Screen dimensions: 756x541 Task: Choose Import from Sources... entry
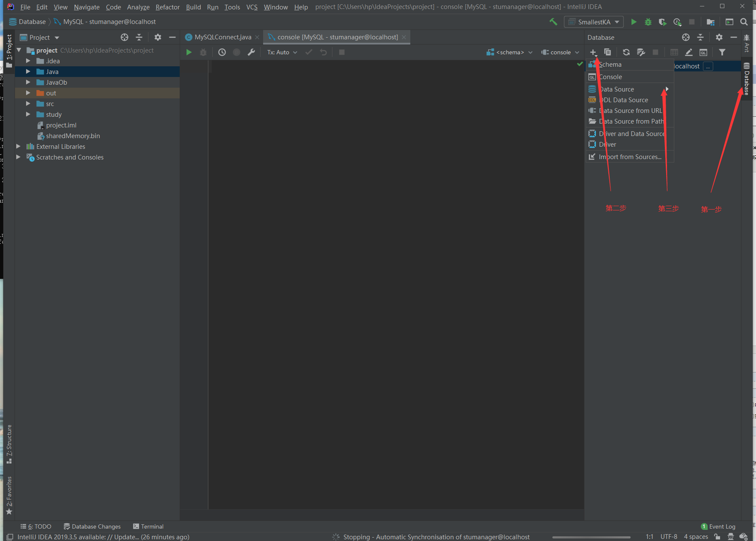click(629, 157)
